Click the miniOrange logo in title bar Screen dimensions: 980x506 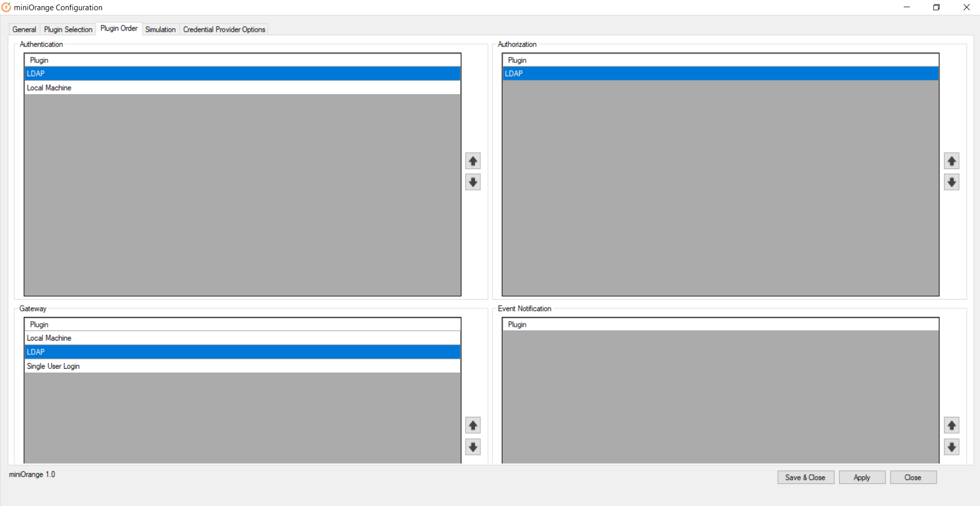tap(6, 7)
